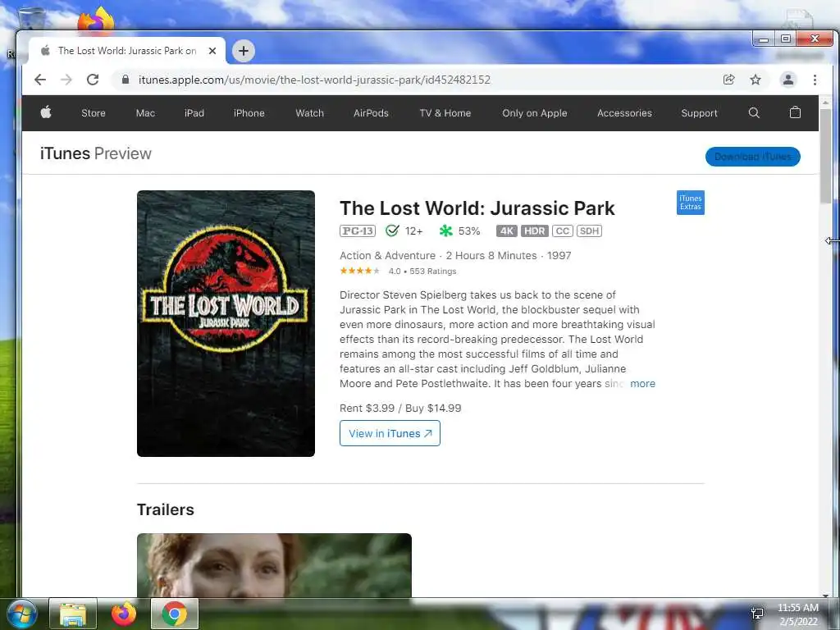This screenshot has height=630, width=840.
Task: Open the Accessories menu item
Action: point(624,113)
